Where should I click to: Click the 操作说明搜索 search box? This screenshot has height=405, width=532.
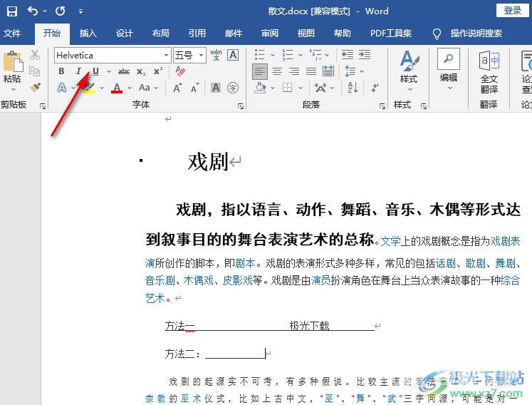[476, 34]
